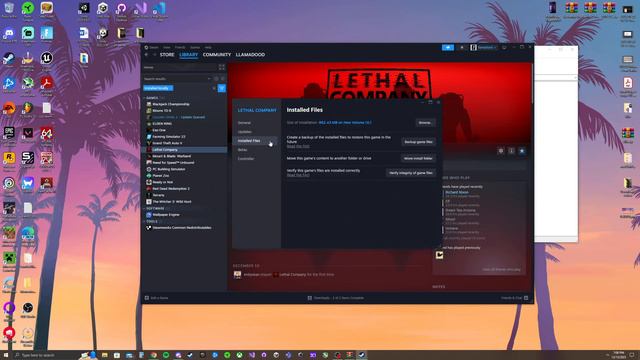Open the Downloads status bar entry
The height and width of the screenshot is (360, 640).
click(336, 298)
